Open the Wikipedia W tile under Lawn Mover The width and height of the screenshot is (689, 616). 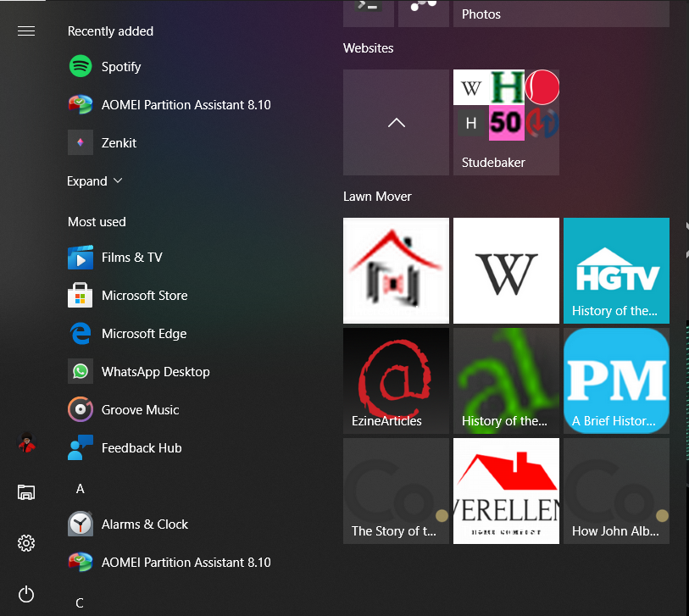[x=506, y=270]
